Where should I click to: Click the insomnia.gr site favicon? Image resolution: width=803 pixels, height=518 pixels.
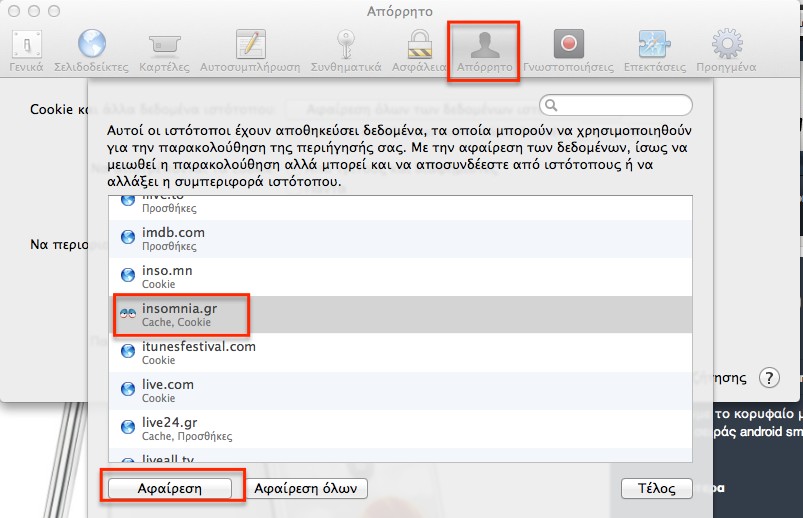128,313
